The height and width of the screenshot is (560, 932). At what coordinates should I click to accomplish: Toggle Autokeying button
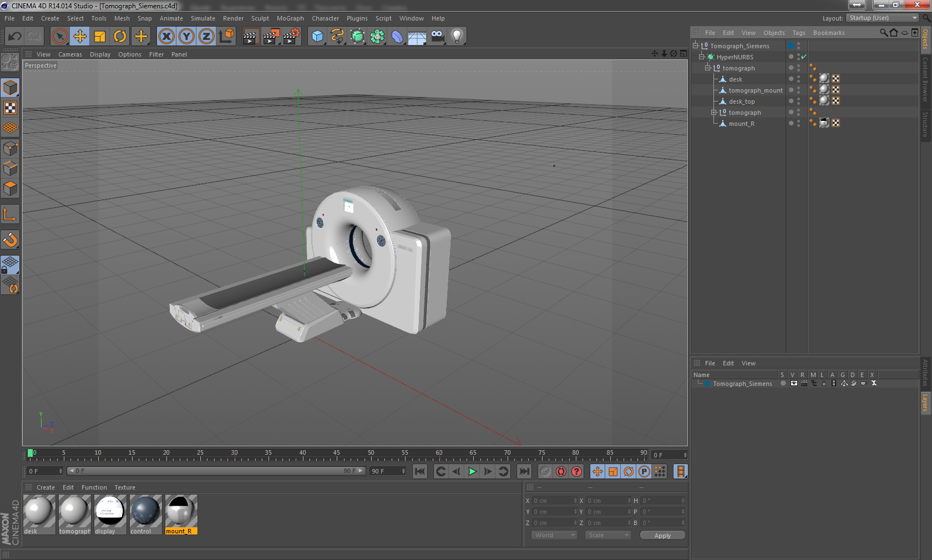(x=561, y=471)
